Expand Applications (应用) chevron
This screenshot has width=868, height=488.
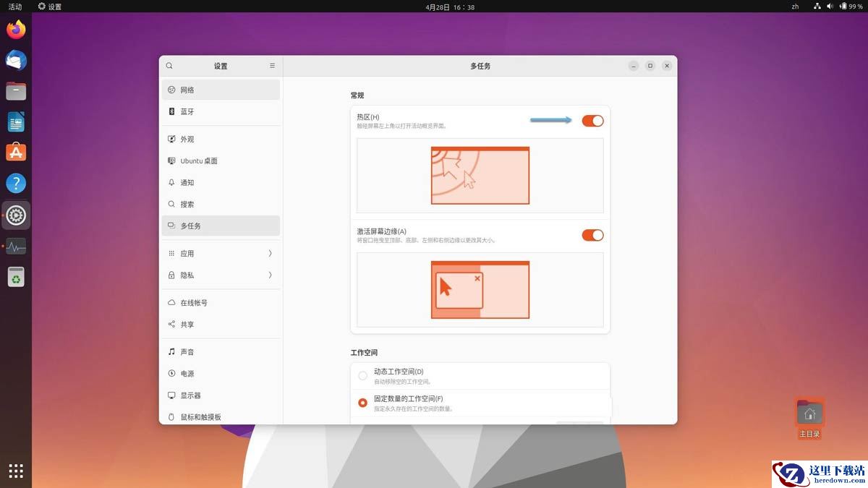click(x=270, y=253)
